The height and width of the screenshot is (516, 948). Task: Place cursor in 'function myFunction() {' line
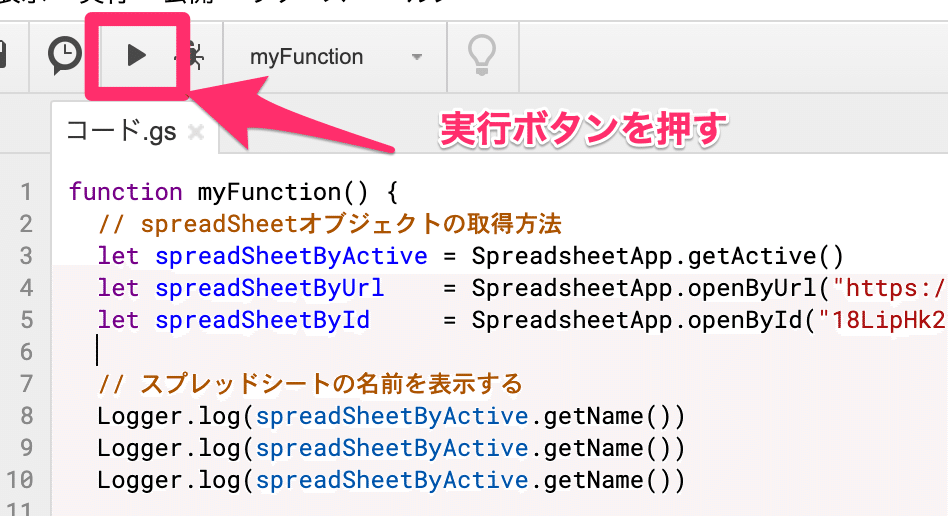tap(233, 192)
